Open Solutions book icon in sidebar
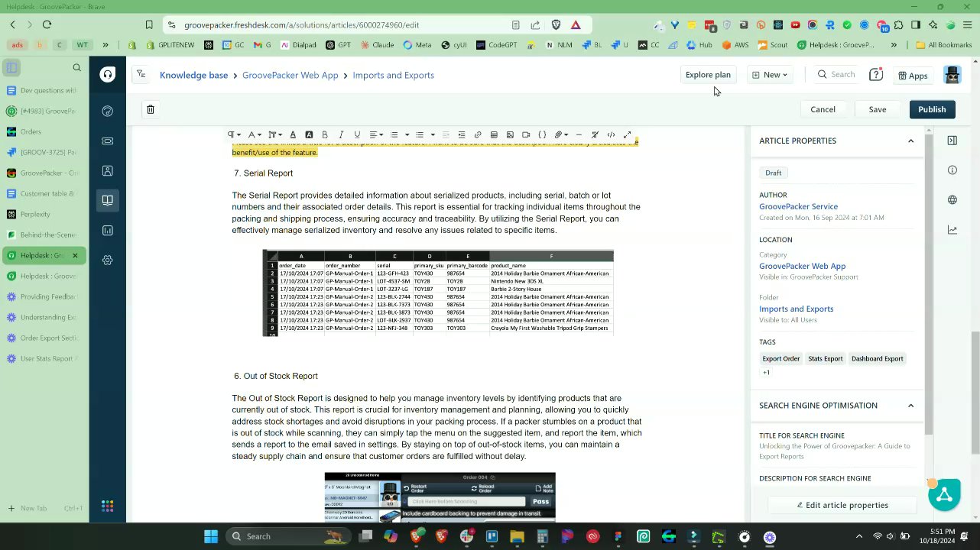Image resolution: width=980 pixels, height=550 pixels. click(x=108, y=200)
